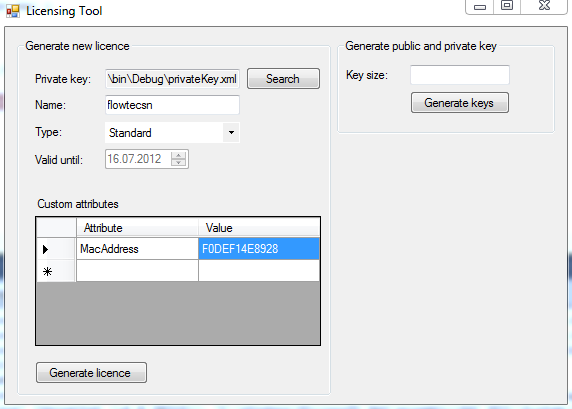This screenshot has width=572, height=409.
Task: Click the Value column header
Action: (259, 228)
